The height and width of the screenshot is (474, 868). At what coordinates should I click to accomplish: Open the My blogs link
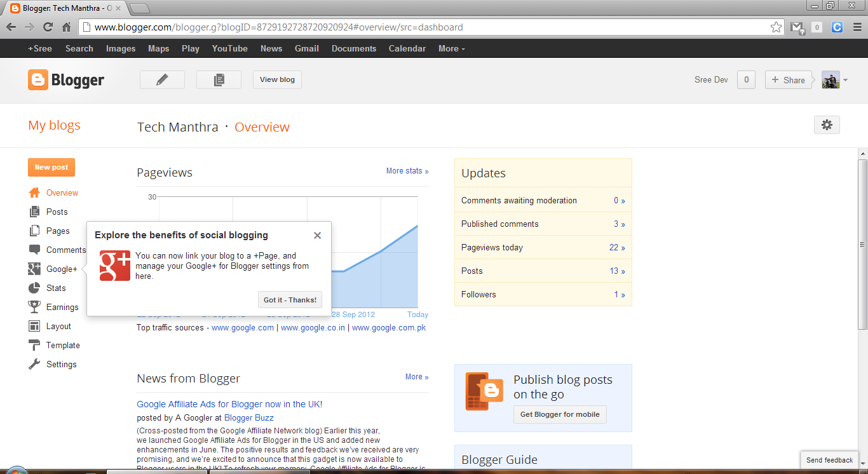pyautogui.click(x=55, y=125)
